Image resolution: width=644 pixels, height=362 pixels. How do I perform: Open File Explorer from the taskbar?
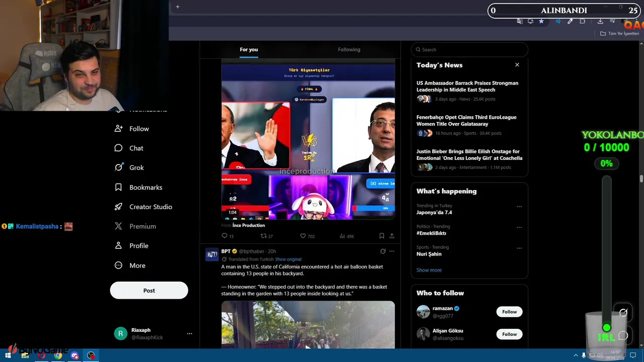(25, 355)
